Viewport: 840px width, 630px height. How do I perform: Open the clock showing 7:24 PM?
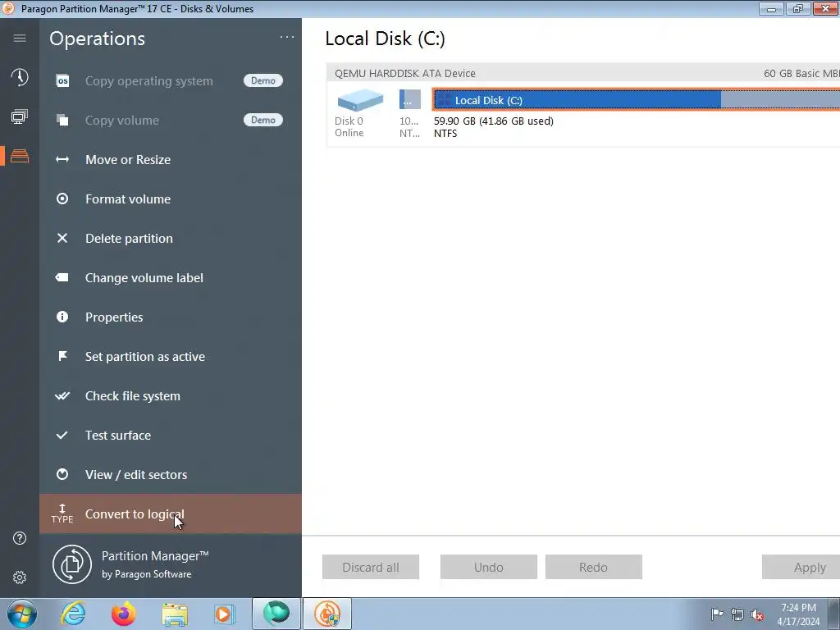tap(799, 614)
